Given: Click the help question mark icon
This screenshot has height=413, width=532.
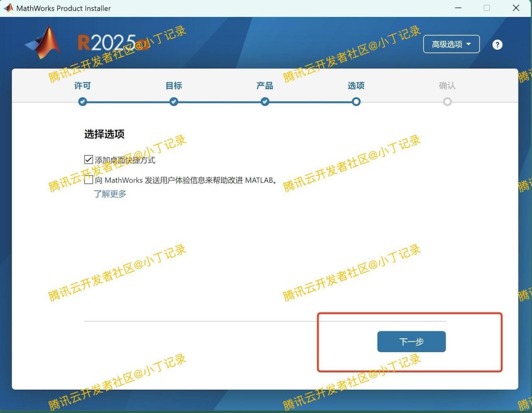Looking at the screenshot, I should [x=497, y=45].
